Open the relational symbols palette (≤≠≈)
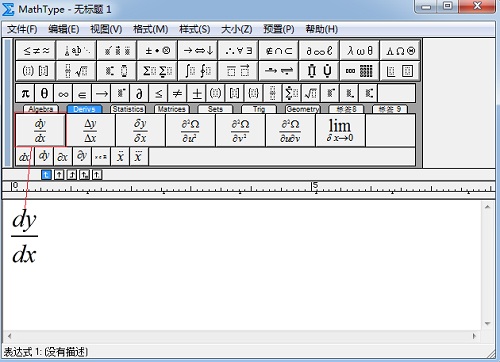Viewport: 500px width, 362px height. tap(36, 51)
